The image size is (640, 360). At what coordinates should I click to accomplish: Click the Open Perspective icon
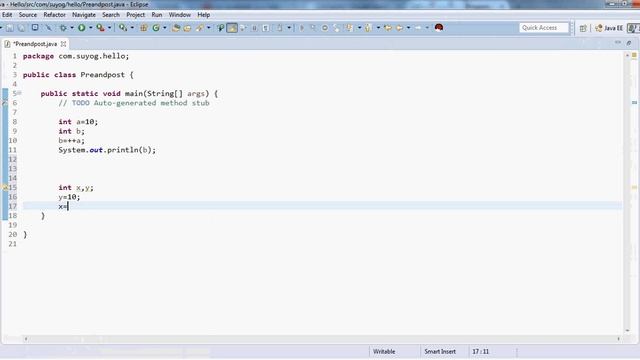(x=583, y=28)
